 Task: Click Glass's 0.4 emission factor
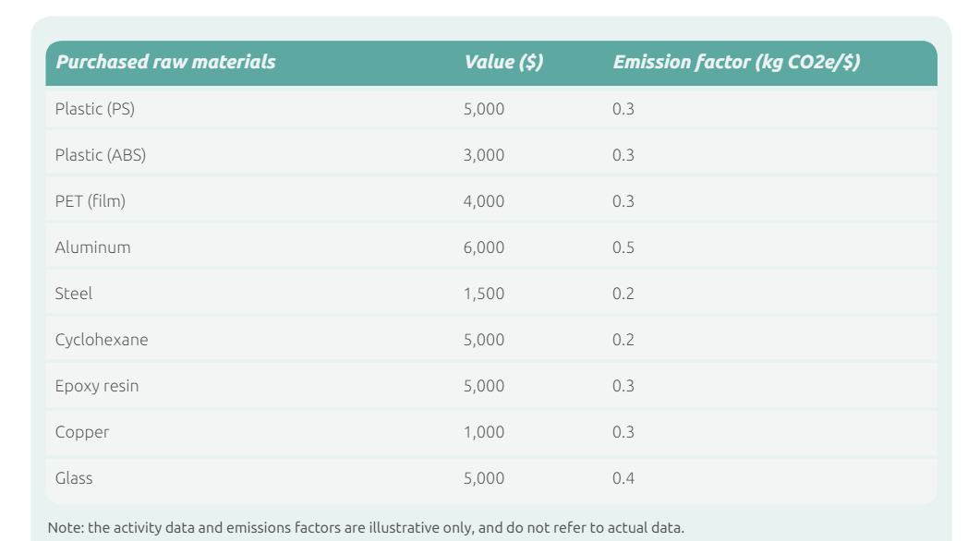point(623,478)
